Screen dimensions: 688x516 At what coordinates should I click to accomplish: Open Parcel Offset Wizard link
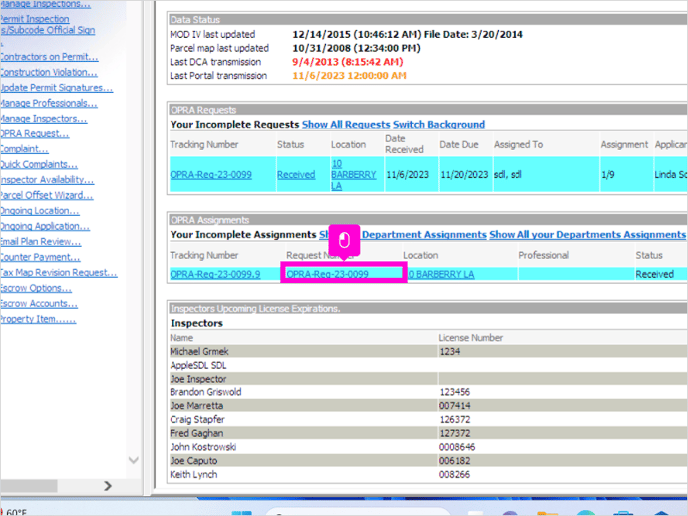coord(47,195)
